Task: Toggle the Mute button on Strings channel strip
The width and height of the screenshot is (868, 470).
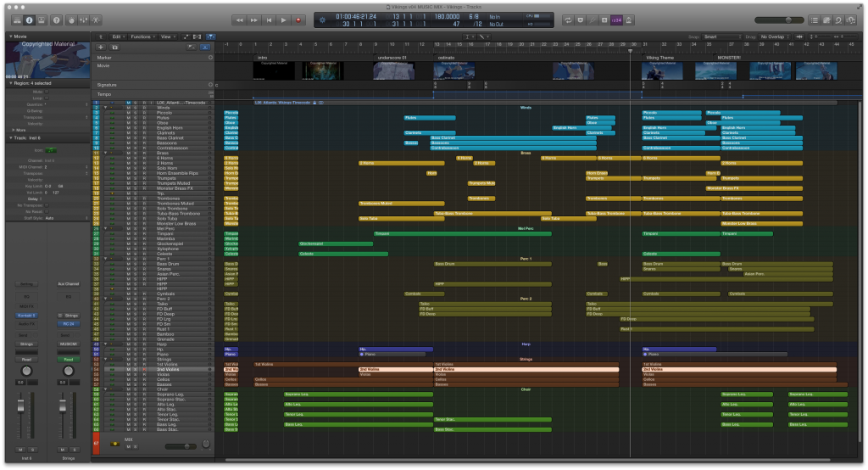Action: (64, 449)
